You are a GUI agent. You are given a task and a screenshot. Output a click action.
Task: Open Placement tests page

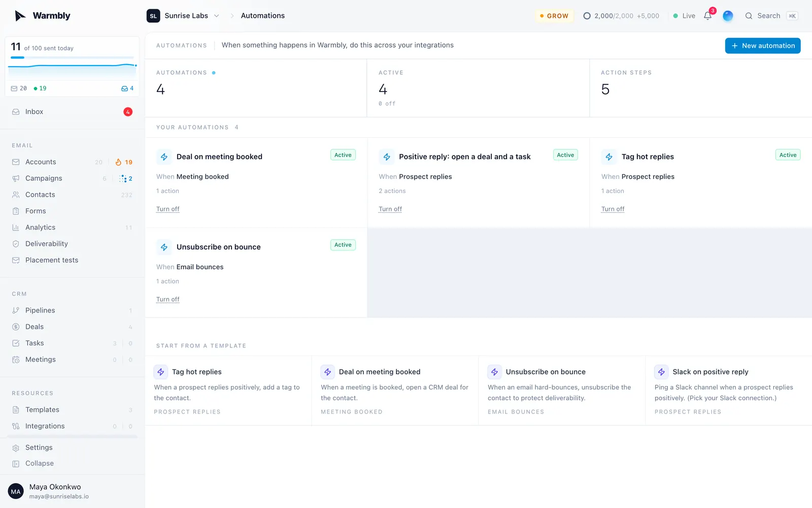(x=73, y=260)
